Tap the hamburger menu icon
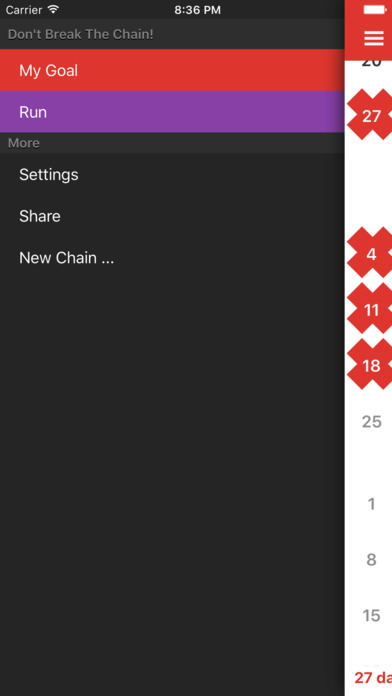Image resolution: width=392 pixels, height=696 pixels. coord(373,38)
